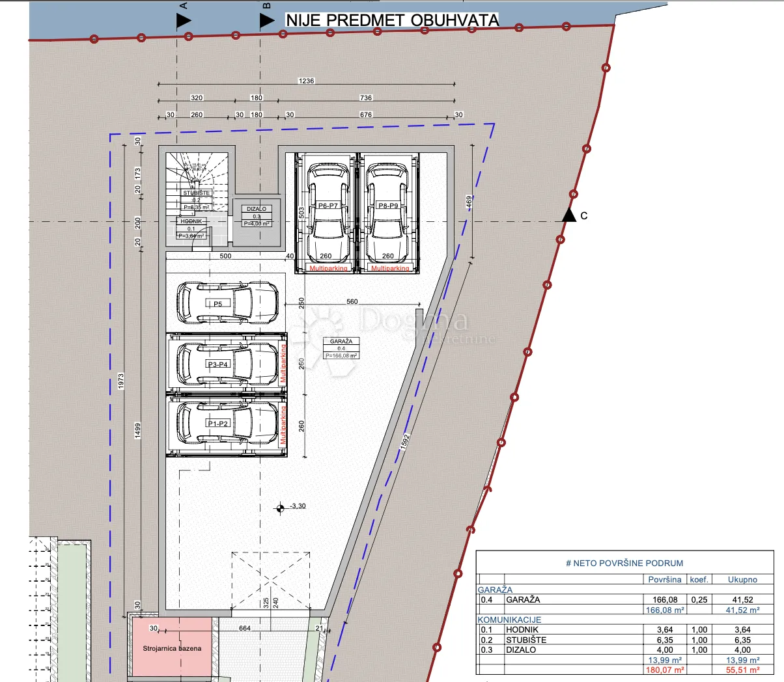Select the car in parking spot P5

227,303
